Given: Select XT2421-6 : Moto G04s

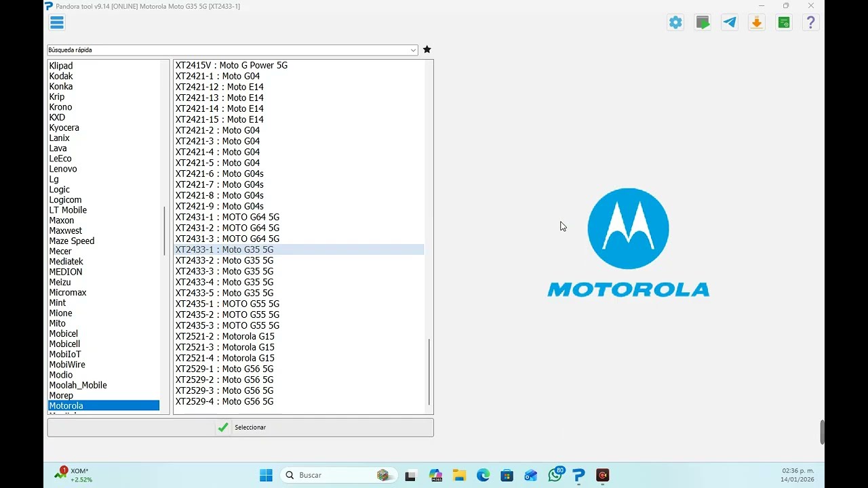Looking at the screenshot, I should [220, 174].
